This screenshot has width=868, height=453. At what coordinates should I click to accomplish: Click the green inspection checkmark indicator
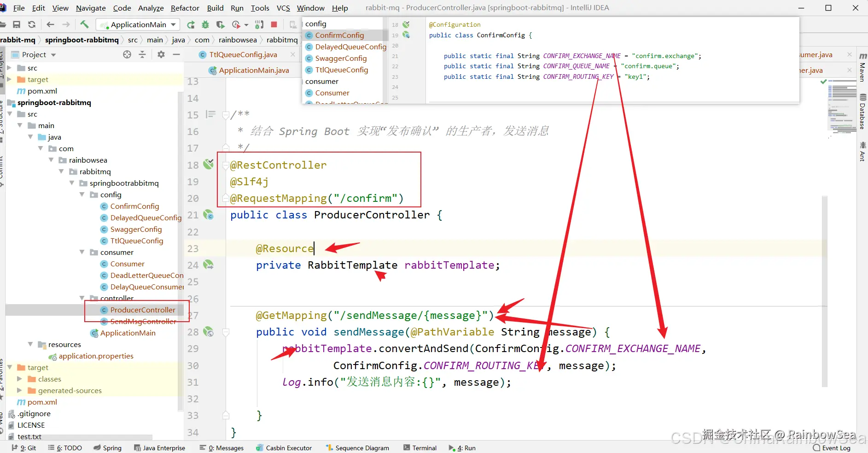coord(824,82)
